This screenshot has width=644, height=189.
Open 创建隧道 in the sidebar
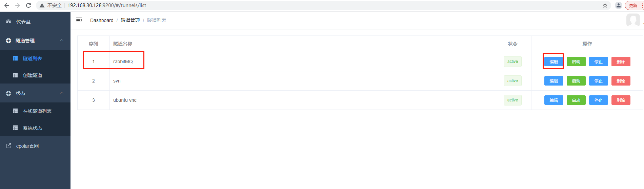[33, 75]
